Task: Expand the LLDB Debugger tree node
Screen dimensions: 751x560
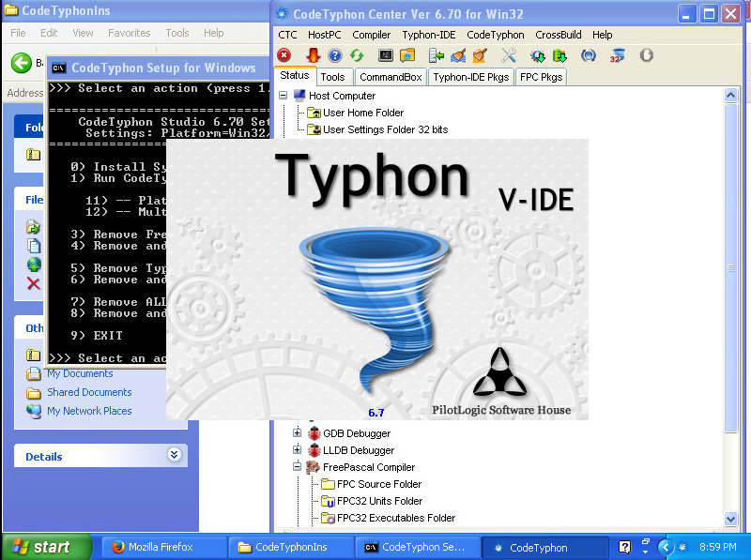Action: (298, 450)
